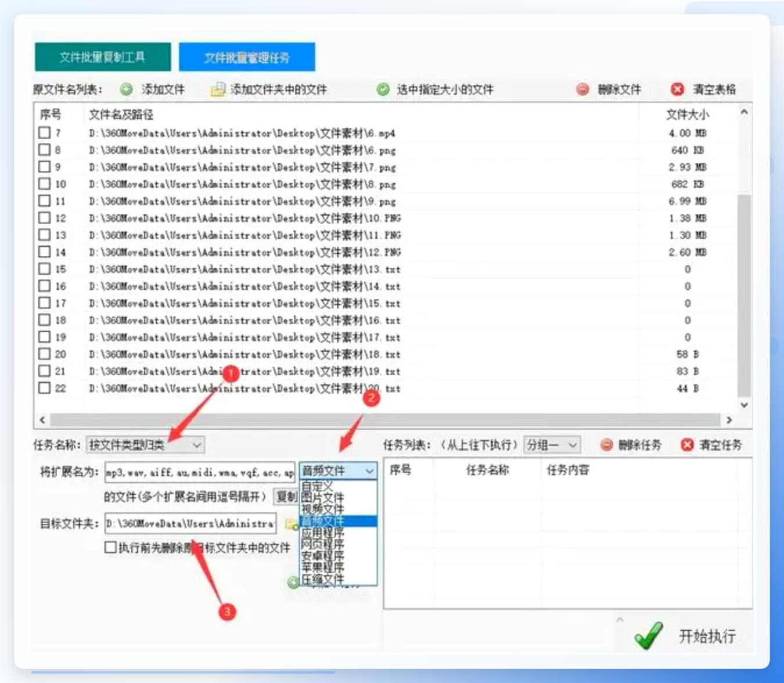Switch to 文件批量管理任务 tab
This screenshot has width=784, height=683.
pyautogui.click(x=247, y=57)
